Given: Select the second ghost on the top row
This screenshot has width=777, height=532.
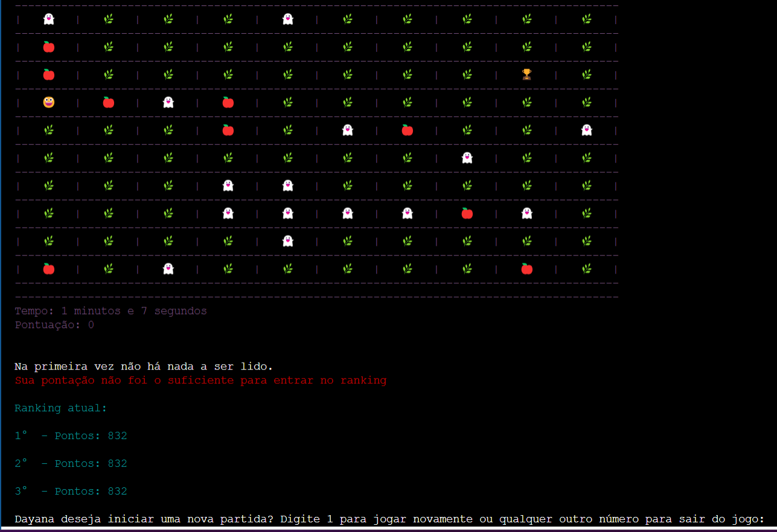Looking at the screenshot, I should 288,19.
